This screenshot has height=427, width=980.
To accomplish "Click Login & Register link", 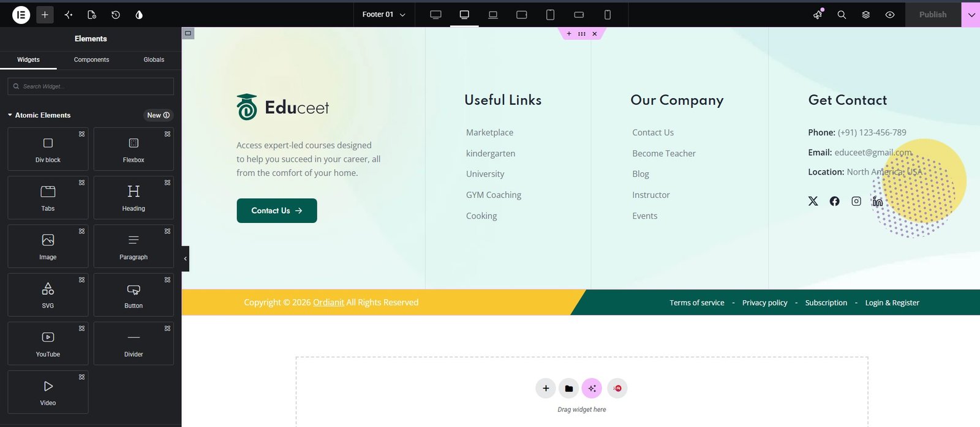I will [x=892, y=303].
